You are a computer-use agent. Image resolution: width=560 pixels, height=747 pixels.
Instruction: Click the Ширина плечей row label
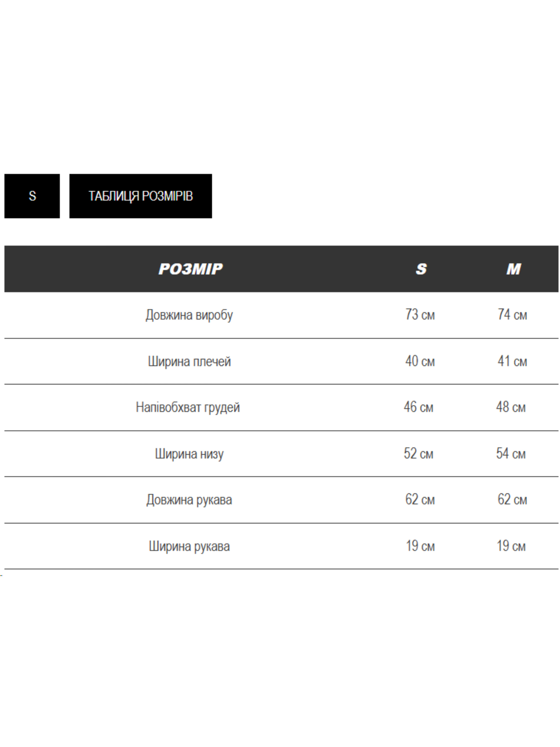(189, 361)
